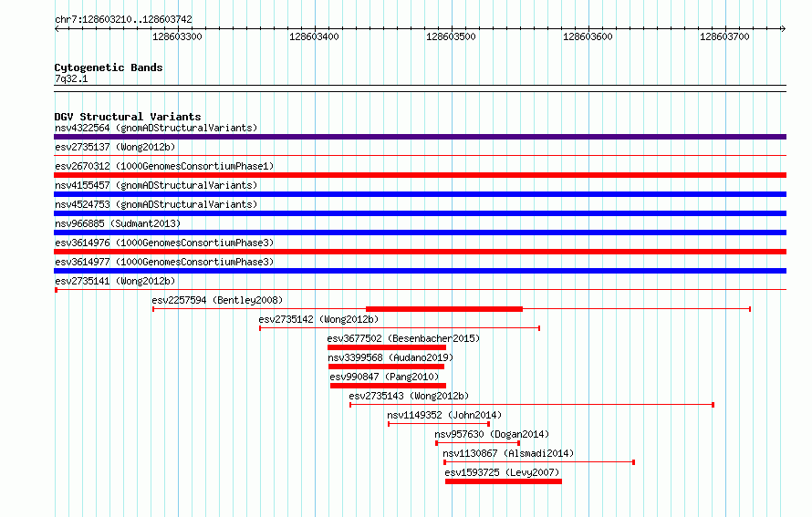Click the DGV Structural Variants track title
The height and width of the screenshot is (517, 812).
[x=128, y=117]
